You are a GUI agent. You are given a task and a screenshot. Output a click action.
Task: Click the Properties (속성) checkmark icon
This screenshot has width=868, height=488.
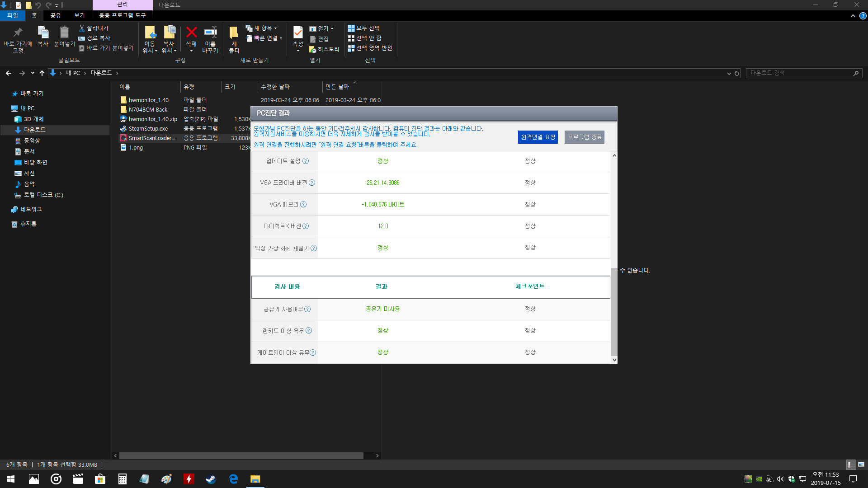point(297,33)
